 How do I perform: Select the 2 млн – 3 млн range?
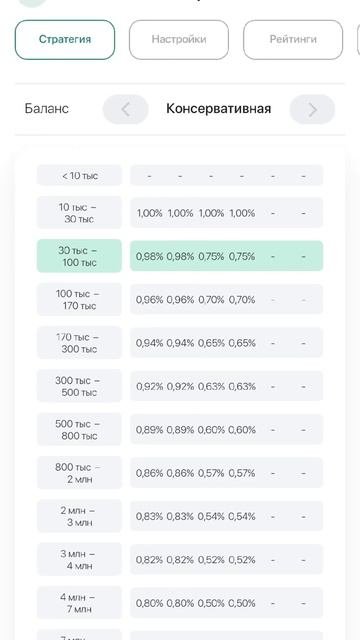tap(79, 516)
